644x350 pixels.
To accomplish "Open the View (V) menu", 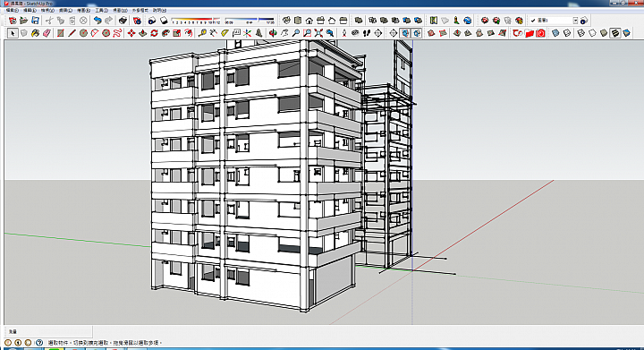I will pyautogui.click(x=47, y=10).
